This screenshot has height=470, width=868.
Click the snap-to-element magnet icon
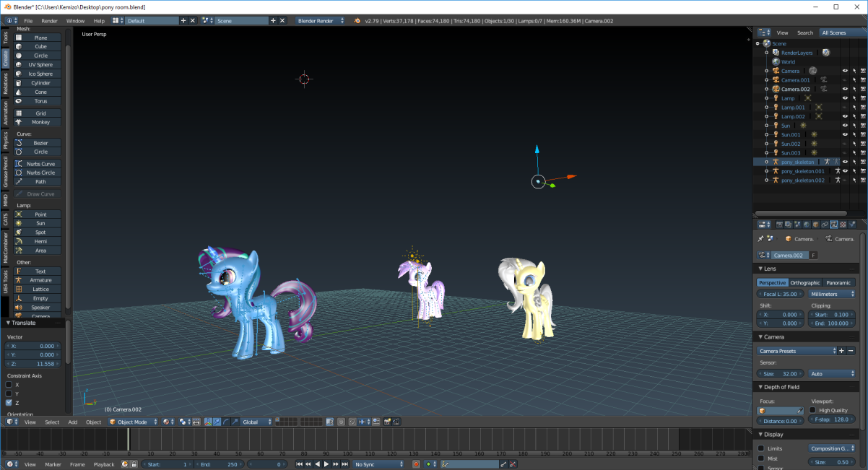(352, 422)
